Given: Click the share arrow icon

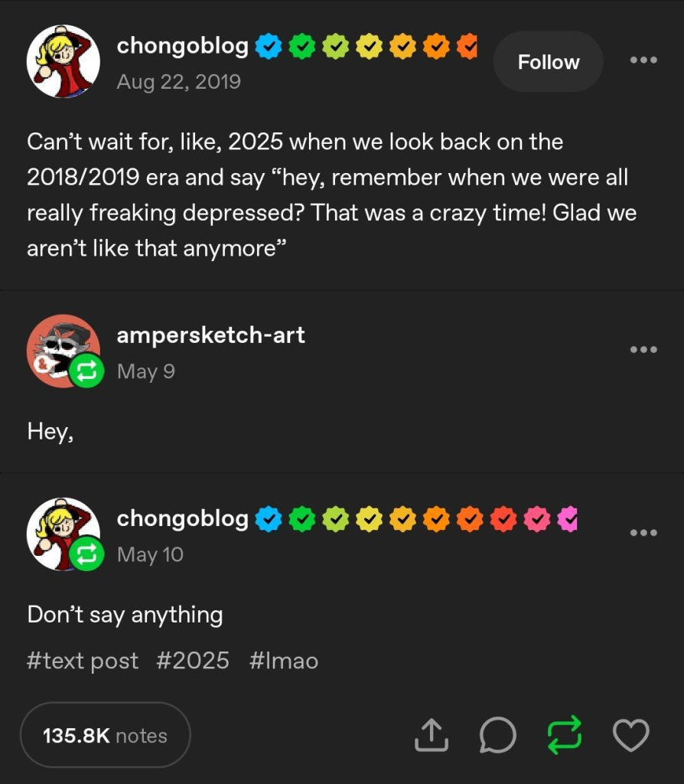Looking at the screenshot, I should (x=430, y=736).
